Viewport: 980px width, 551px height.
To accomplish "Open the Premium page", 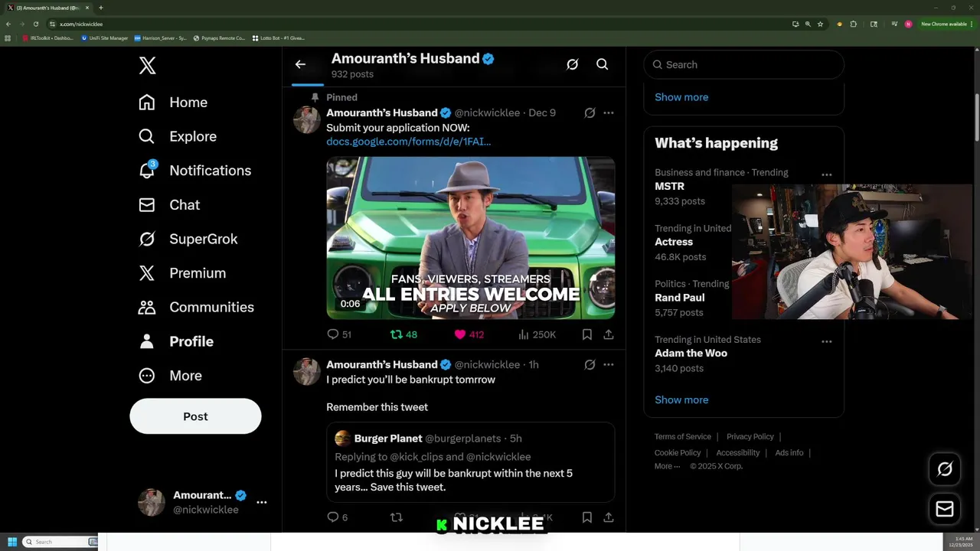I will pos(182,273).
